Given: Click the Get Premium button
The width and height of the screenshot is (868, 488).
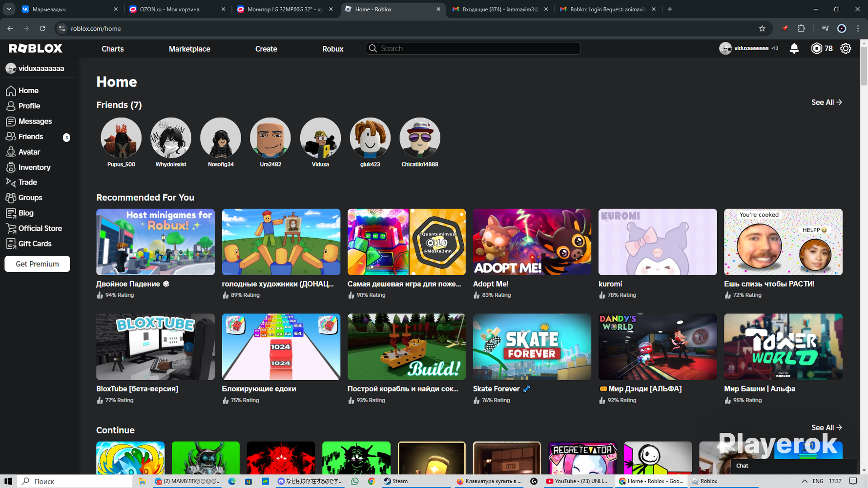Looking at the screenshot, I should click(37, 264).
